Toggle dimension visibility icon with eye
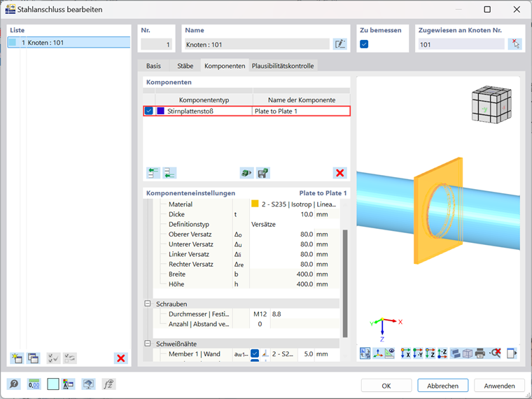This screenshot has width=532, height=399. click(389, 353)
